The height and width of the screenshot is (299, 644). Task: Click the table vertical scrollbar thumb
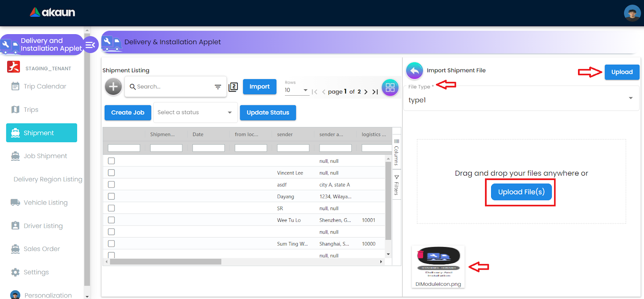coord(388,201)
